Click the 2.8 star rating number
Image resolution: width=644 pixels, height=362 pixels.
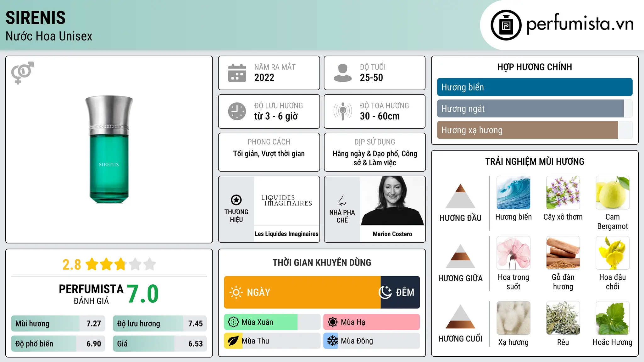click(72, 265)
